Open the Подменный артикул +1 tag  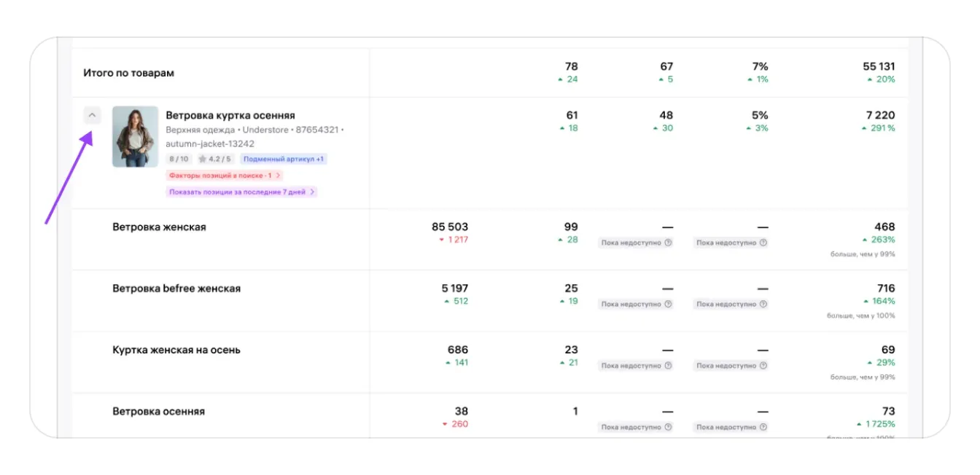pyautogui.click(x=284, y=159)
